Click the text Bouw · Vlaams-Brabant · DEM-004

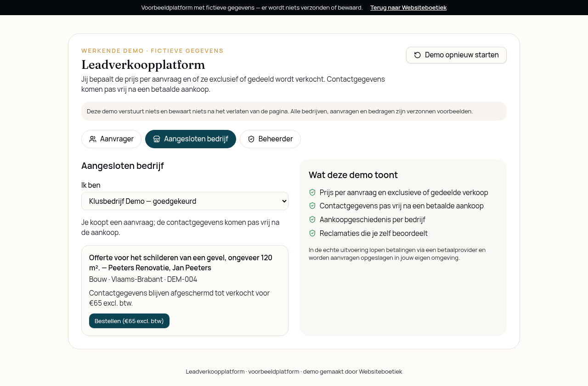pyautogui.click(x=143, y=279)
